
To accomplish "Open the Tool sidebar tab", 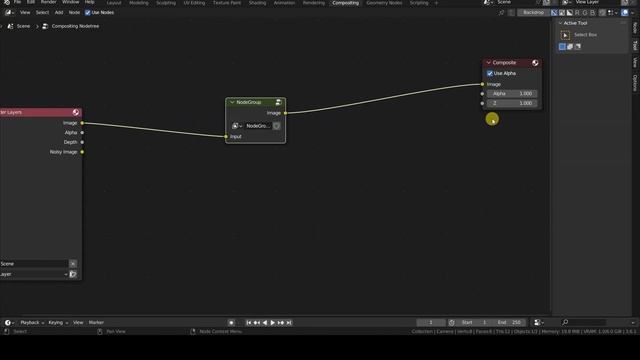I will point(635,45).
